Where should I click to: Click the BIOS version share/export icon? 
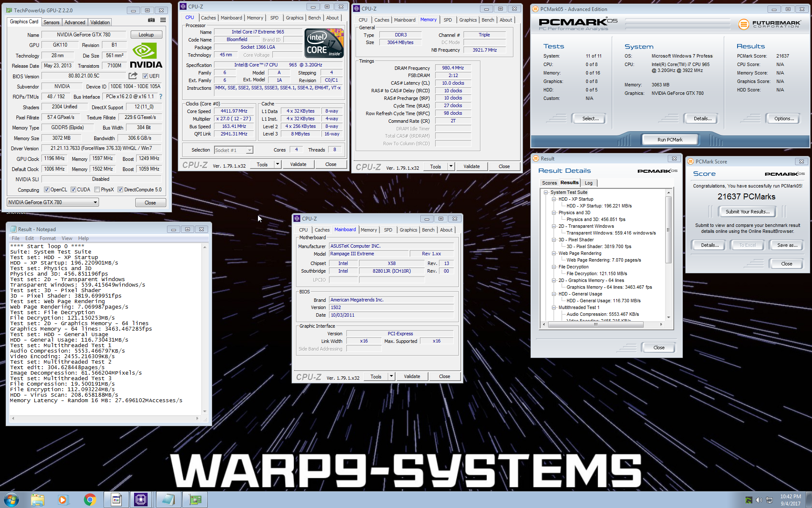coord(133,76)
